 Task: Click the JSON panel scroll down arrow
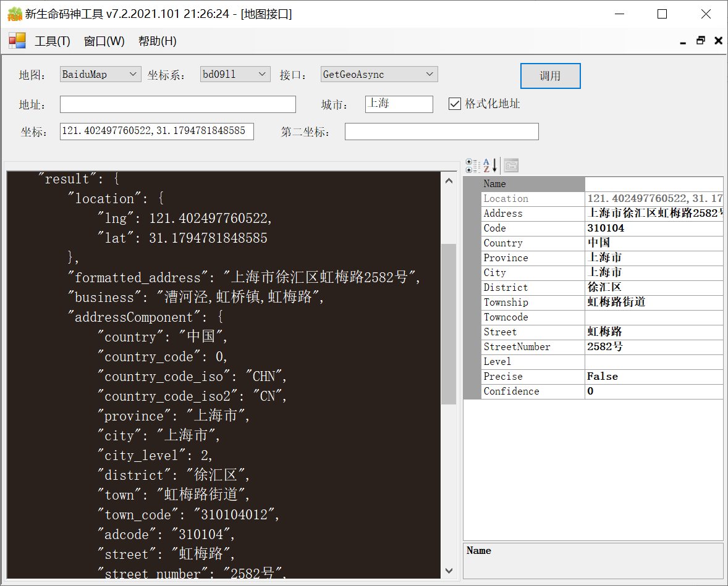(x=449, y=570)
